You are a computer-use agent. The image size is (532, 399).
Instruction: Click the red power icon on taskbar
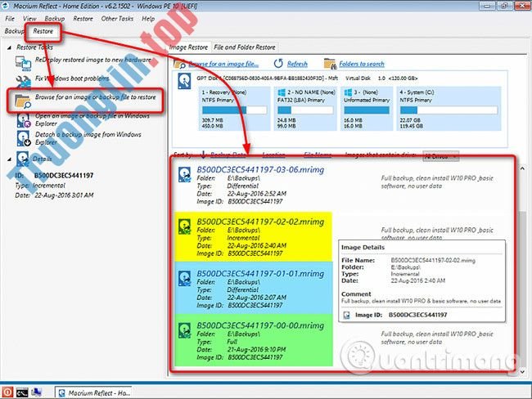(7, 392)
